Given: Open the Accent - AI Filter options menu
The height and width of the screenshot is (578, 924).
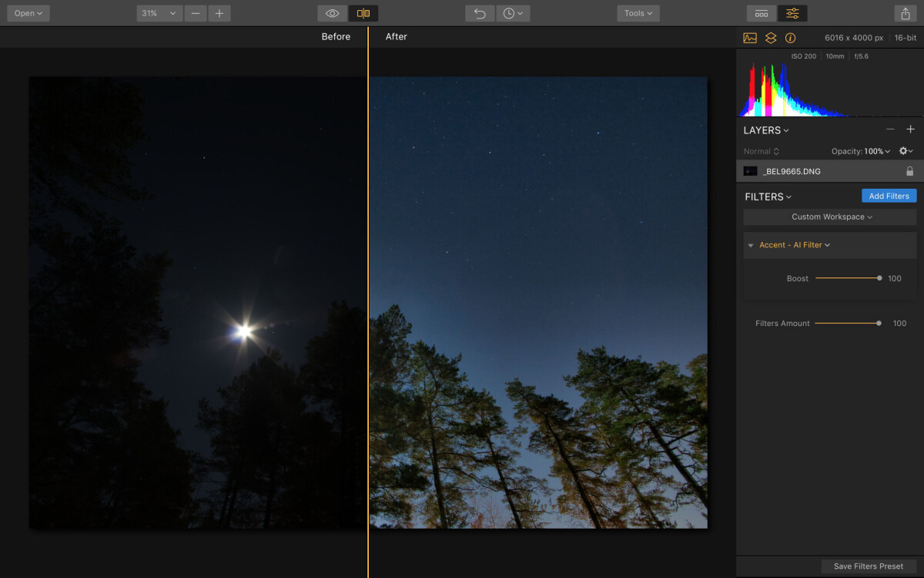Looking at the screenshot, I should click(x=795, y=245).
